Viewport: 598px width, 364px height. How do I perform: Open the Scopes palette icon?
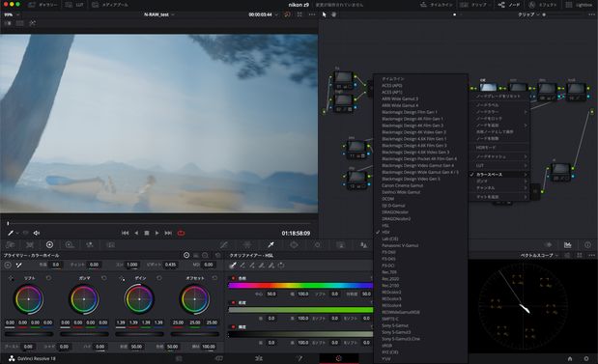coord(567,244)
